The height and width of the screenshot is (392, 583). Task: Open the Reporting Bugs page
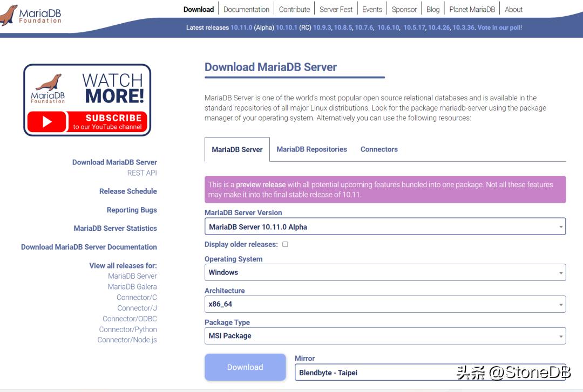(131, 210)
